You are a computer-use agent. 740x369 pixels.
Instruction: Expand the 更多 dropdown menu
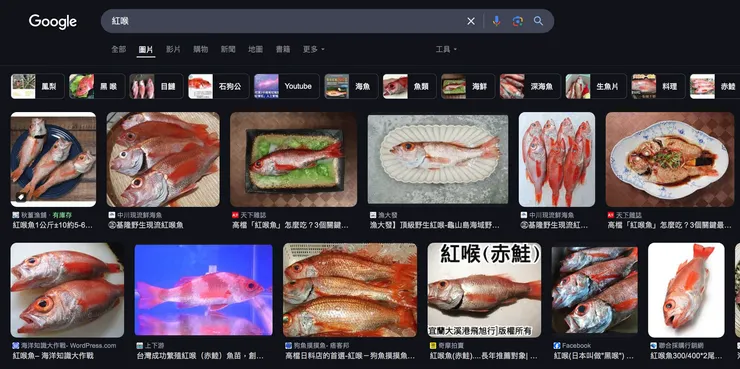[x=314, y=49]
